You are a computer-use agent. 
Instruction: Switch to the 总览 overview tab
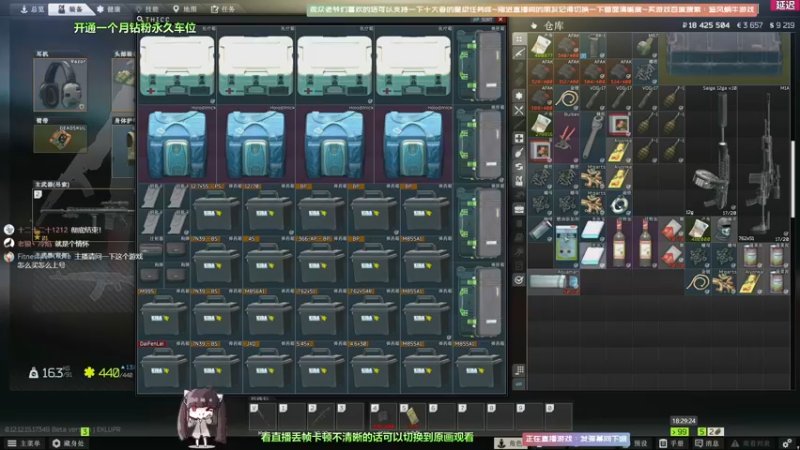click(32, 9)
